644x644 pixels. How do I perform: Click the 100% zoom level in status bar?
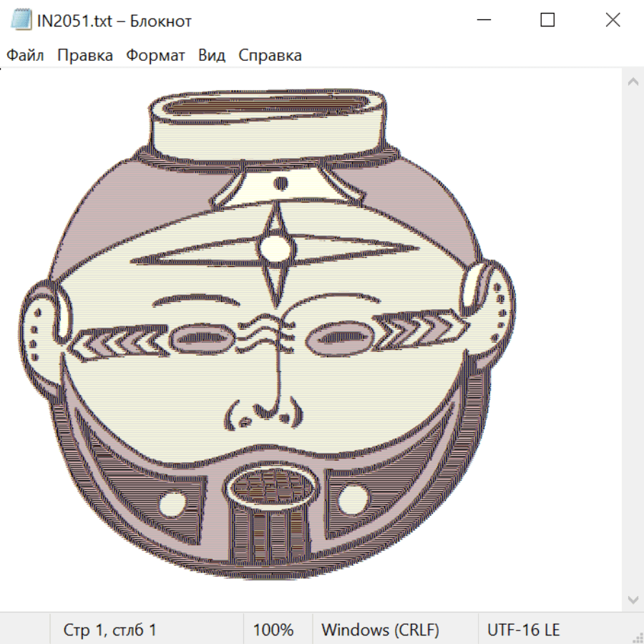(273, 630)
